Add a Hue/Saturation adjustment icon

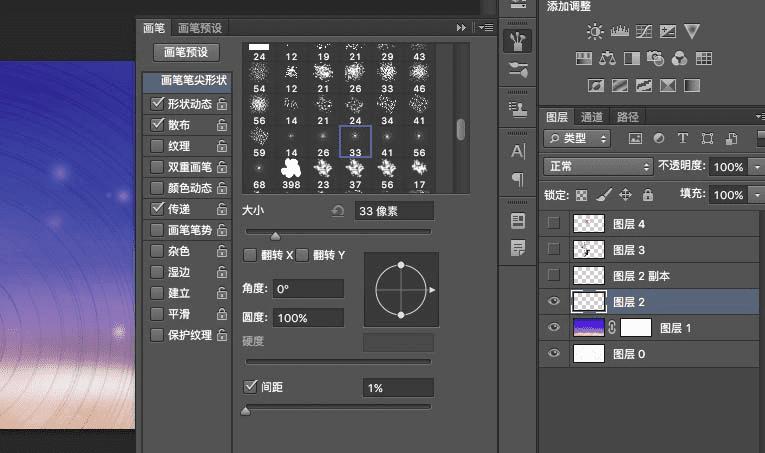[584, 59]
